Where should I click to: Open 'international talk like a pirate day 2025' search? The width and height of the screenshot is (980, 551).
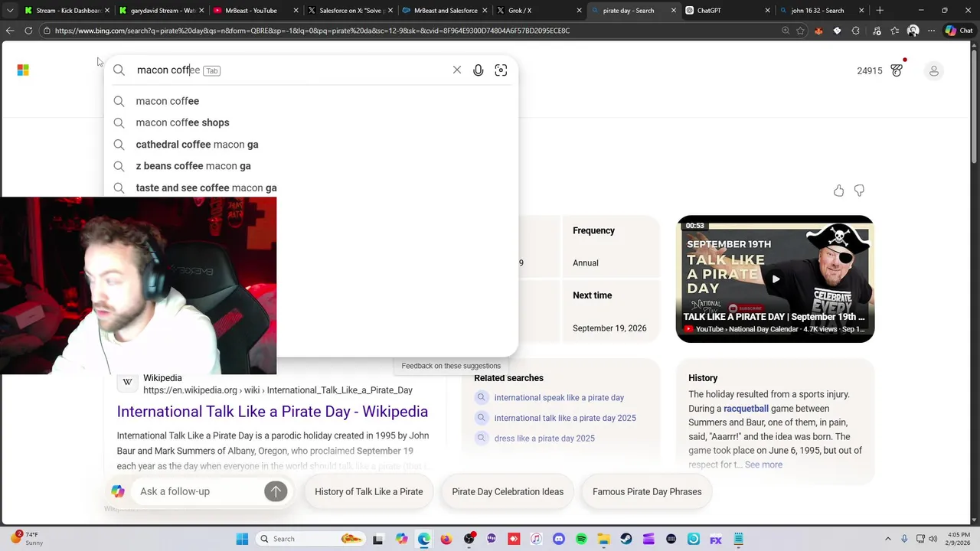[x=565, y=418]
